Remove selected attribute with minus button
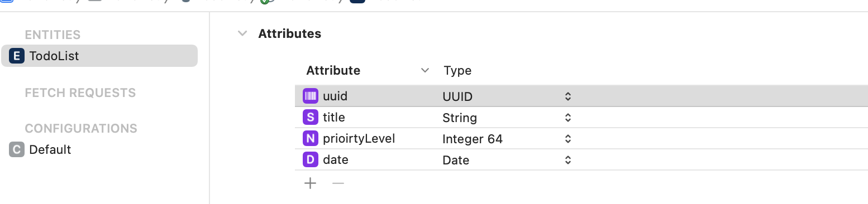The width and height of the screenshot is (868, 204). point(338,183)
